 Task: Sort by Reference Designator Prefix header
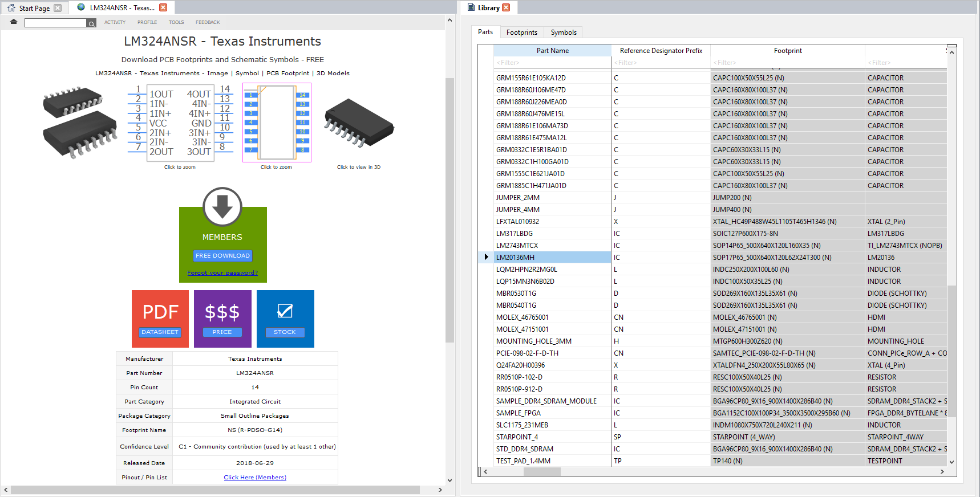point(661,51)
